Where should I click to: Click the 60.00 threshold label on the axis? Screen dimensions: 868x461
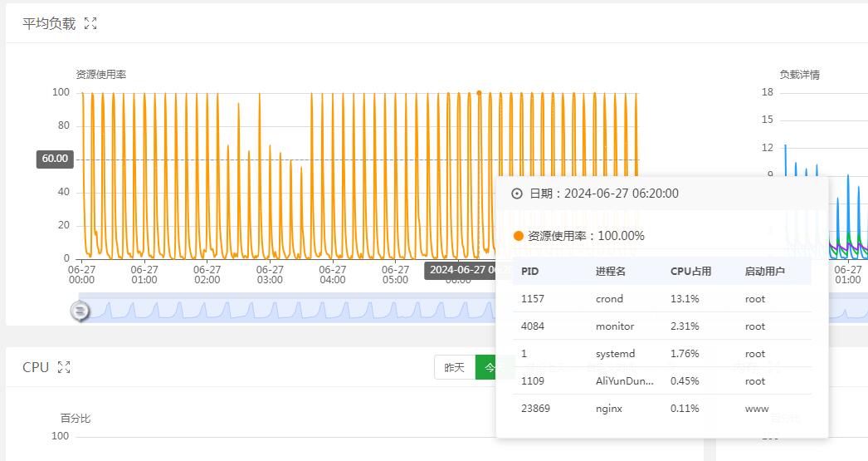[55, 159]
